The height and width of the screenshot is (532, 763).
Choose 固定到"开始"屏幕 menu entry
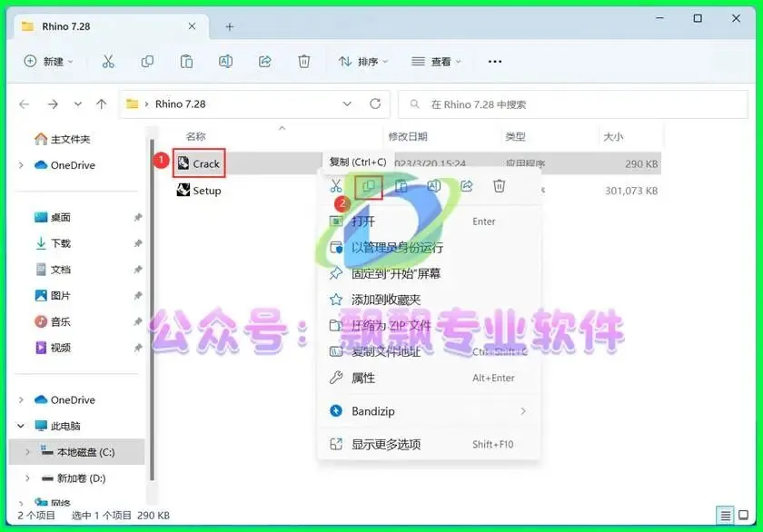pos(429,274)
